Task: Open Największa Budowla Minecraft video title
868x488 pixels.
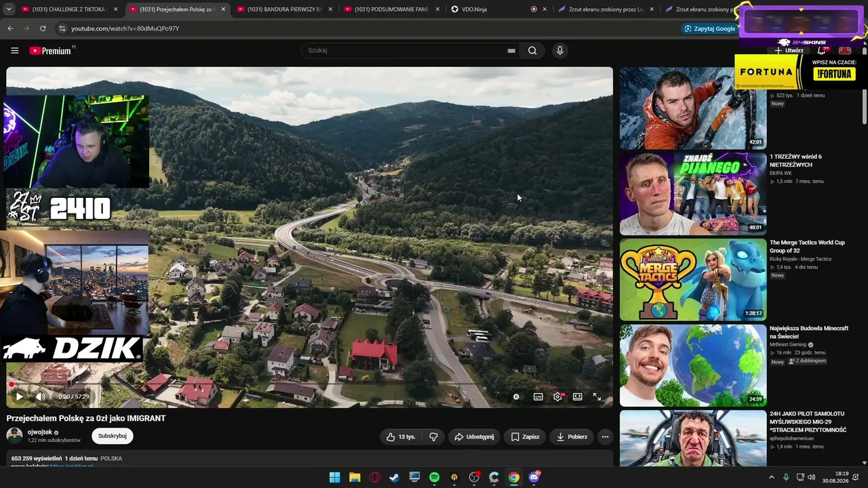Action: coord(809,332)
